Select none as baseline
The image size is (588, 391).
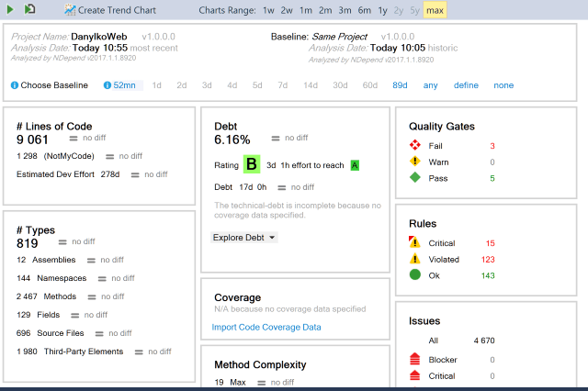(503, 85)
